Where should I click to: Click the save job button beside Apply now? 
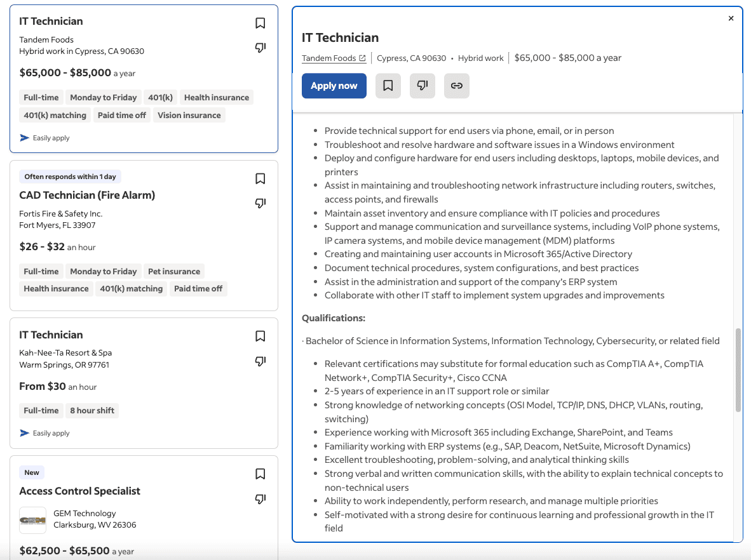click(388, 86)
